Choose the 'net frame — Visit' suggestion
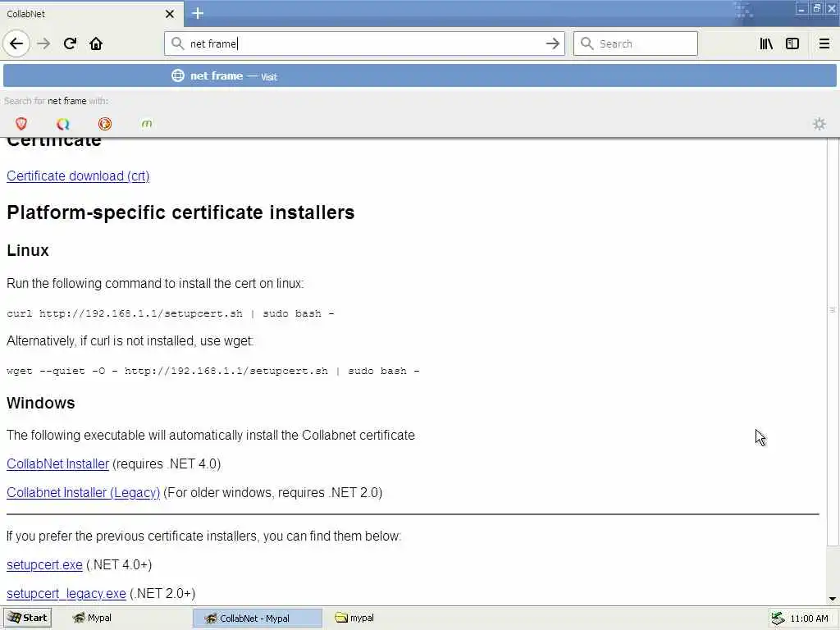 coord(419,75)
